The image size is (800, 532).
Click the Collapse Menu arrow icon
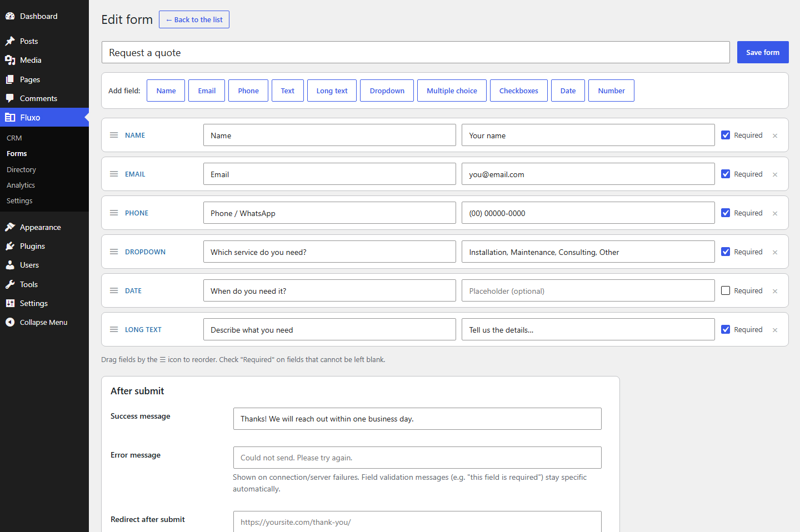(x=10, y=322)
